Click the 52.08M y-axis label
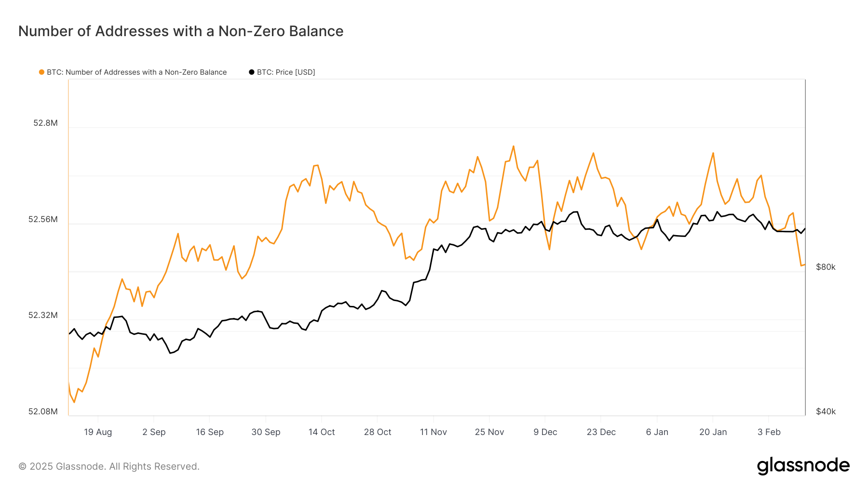Screen dimensions: 868x488 (43, 411)
